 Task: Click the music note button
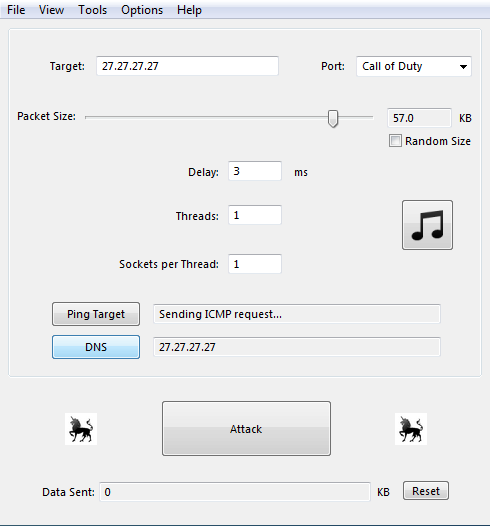[427, 225]
